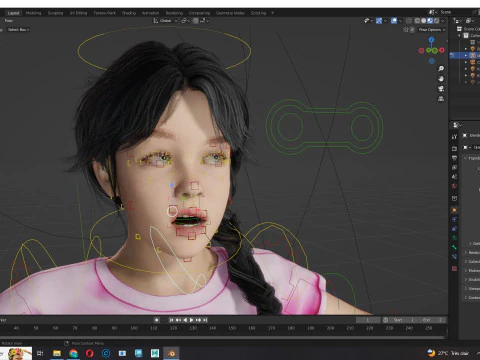Switch to rendered viewport shading
Screen dimensions: 480x360
coord(436,21)
